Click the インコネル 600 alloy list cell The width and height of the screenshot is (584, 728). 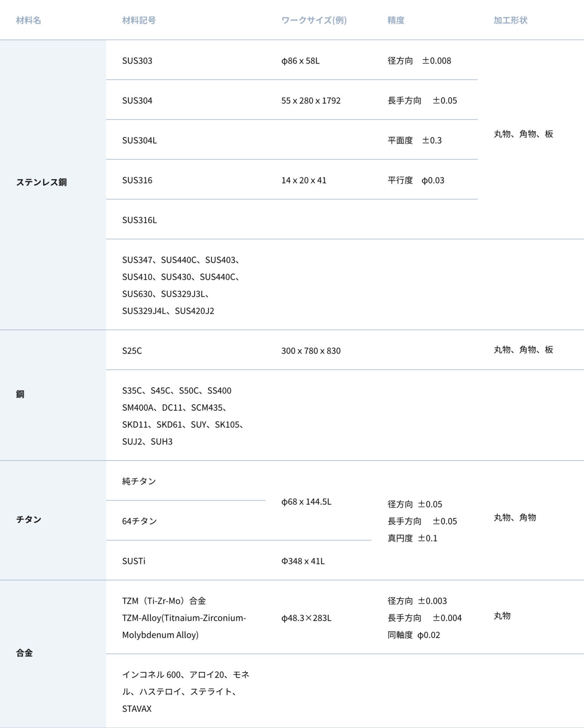(186, 691)
